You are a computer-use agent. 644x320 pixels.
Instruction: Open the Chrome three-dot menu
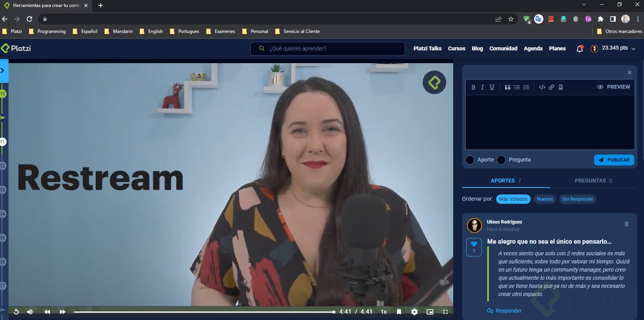(x=638, y=19)
